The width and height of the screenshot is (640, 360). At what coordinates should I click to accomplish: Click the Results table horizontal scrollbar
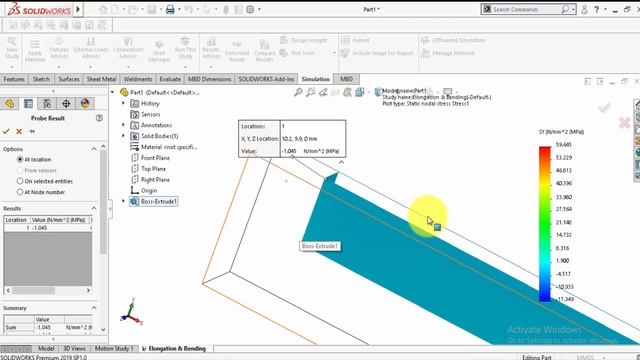pos(48,290)
